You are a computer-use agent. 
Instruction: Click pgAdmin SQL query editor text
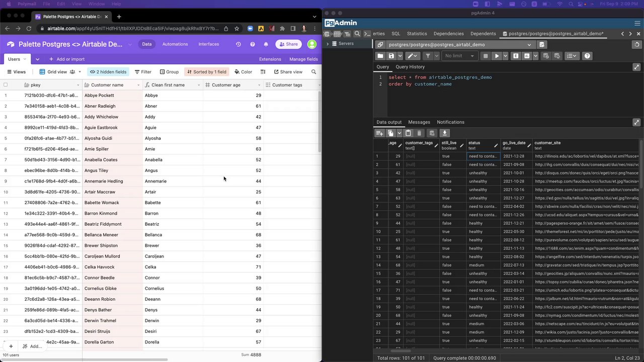[440, 80]
